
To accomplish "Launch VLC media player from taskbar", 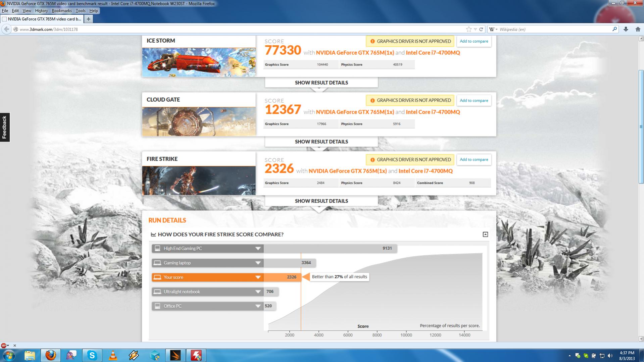I will click(113, 355).
